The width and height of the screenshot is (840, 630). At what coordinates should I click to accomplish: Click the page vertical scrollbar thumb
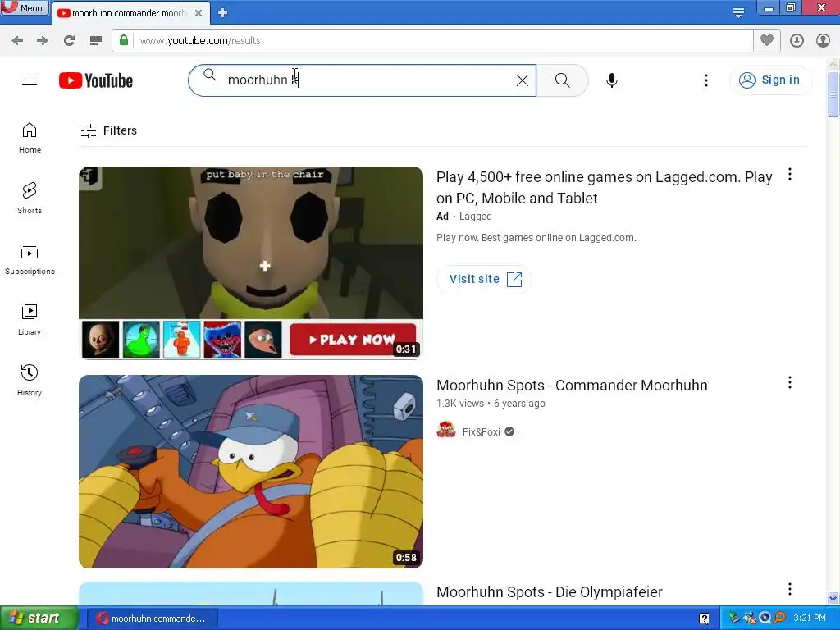(x=833, y=94)
